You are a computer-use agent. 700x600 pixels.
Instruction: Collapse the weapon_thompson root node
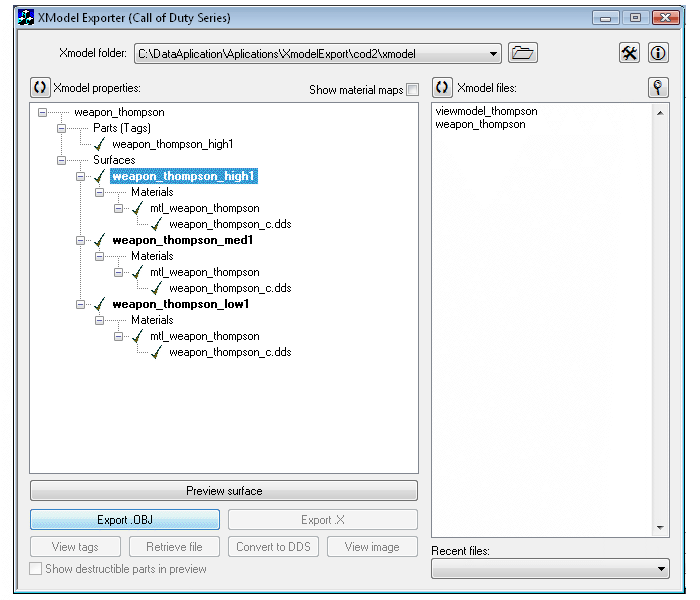coord(42,112)
